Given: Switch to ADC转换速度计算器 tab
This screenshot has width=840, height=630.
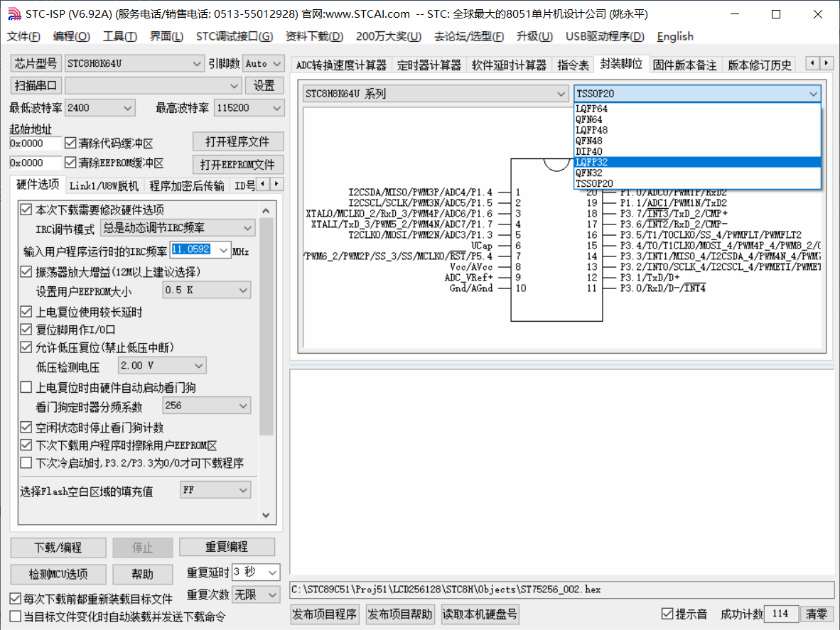Looking at the screenshot, I should point(341,65).
